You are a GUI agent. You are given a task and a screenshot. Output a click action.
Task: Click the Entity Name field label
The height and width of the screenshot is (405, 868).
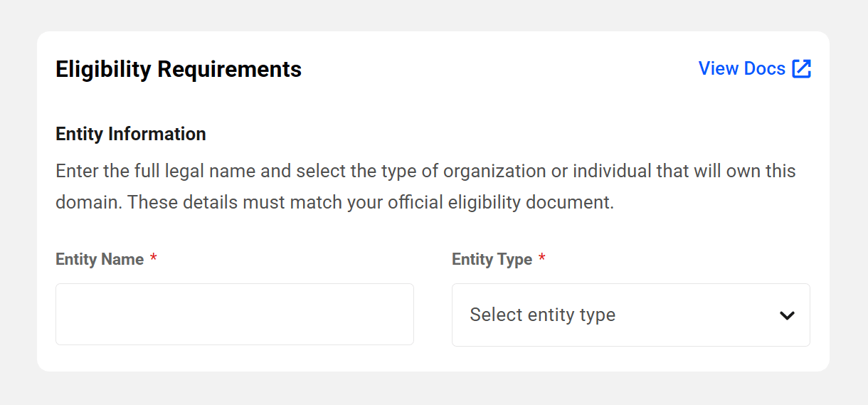(x=100, y=260)
